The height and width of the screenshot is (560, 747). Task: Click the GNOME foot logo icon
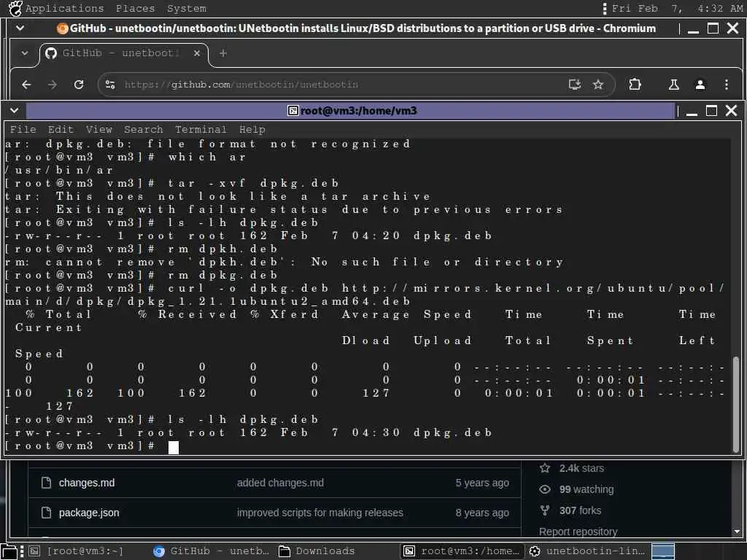pyautogui.click(x=15, y=8)
